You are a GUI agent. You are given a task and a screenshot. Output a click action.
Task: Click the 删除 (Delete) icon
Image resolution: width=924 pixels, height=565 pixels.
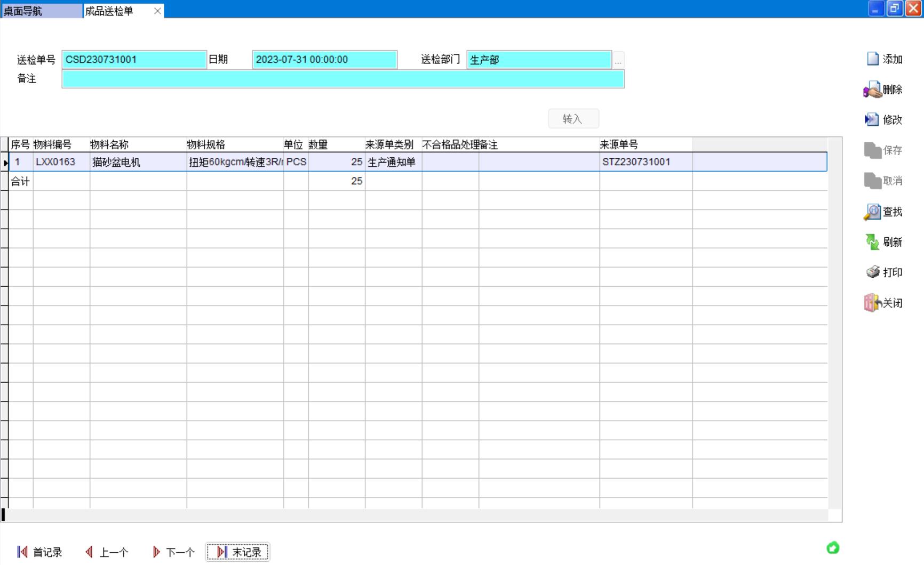pyautogui.click(x=873, y=90)
